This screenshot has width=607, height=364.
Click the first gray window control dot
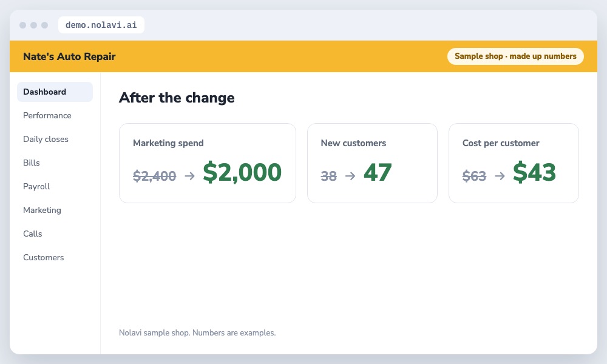tap(23, 25)
